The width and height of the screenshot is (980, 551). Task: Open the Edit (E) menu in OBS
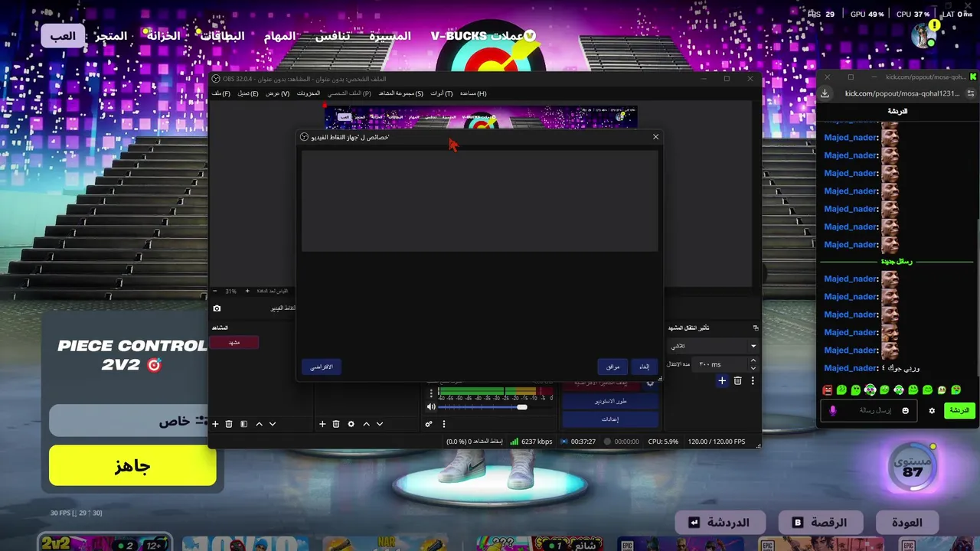point(247,93)
